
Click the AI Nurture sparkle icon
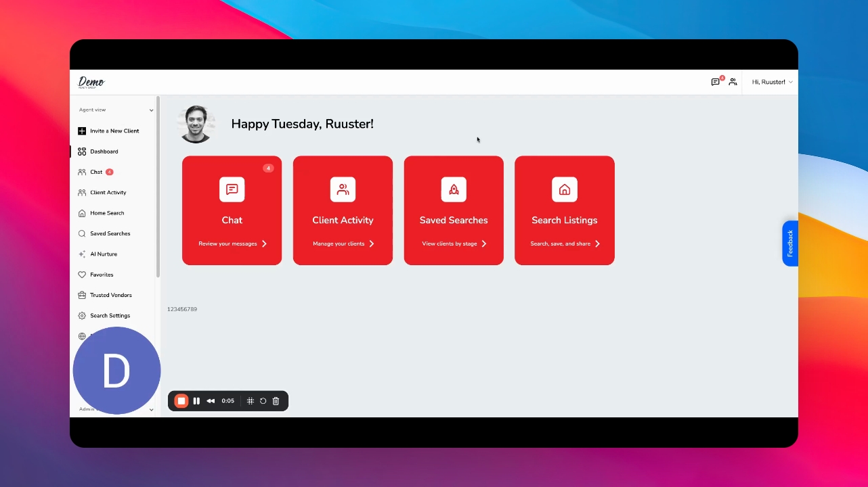coord(82,254)
